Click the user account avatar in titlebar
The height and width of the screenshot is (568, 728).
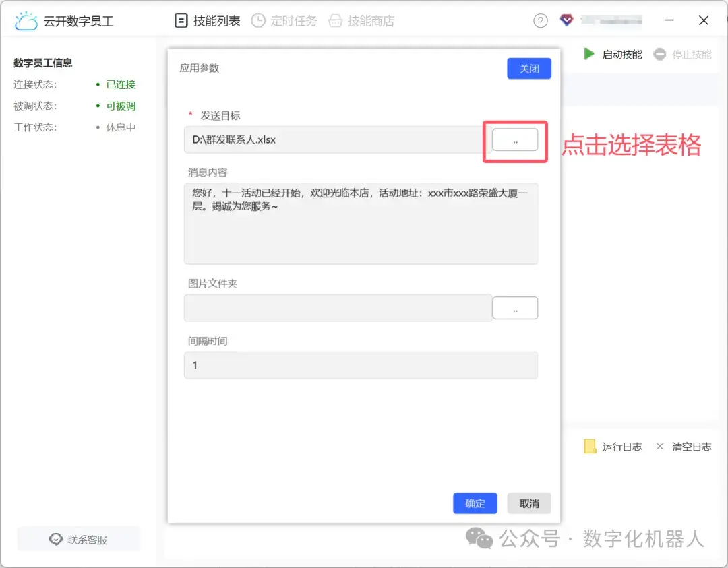tap(566, 20)
